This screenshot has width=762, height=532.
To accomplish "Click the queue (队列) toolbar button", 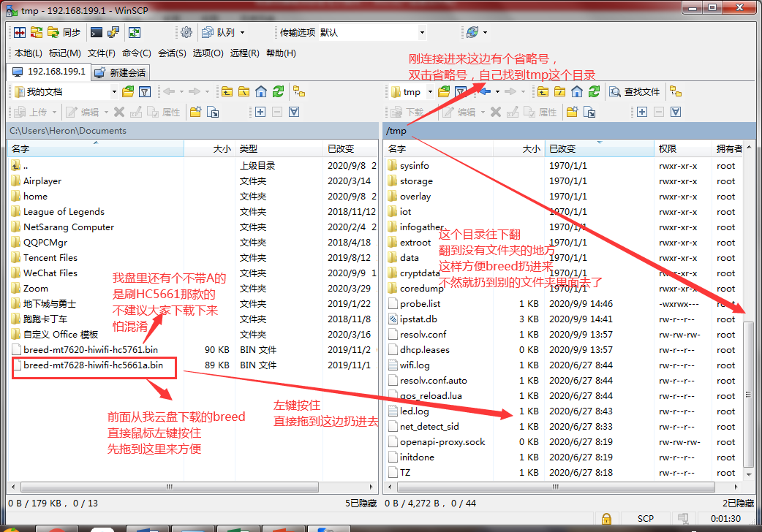I will 219,33.
